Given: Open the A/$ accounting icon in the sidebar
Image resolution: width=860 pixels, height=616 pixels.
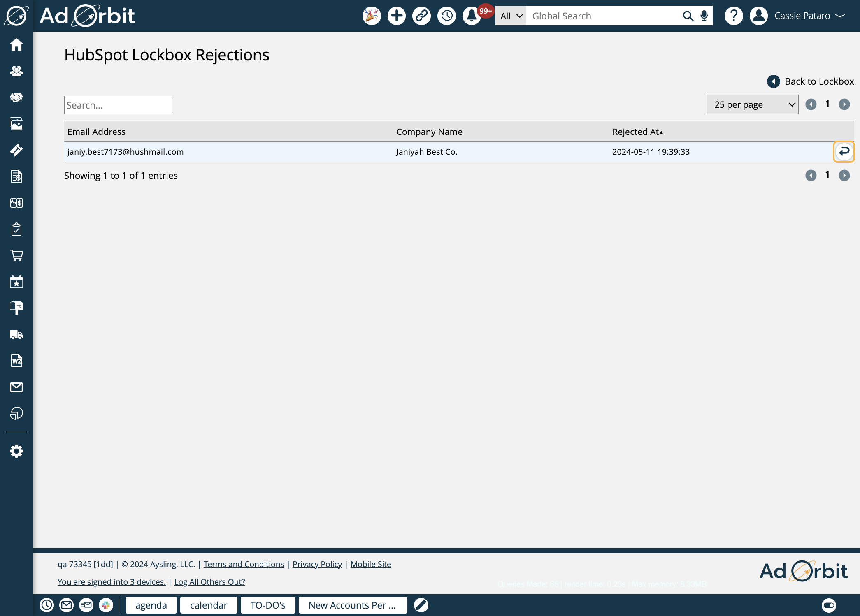Looking at the screenshot, I should point(16,203).
